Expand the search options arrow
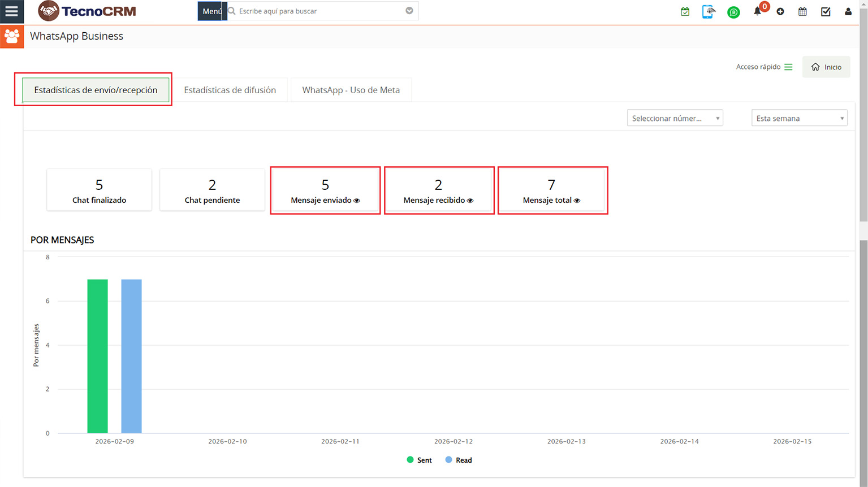This screenshot has width=868, height=487. [409, 11]
